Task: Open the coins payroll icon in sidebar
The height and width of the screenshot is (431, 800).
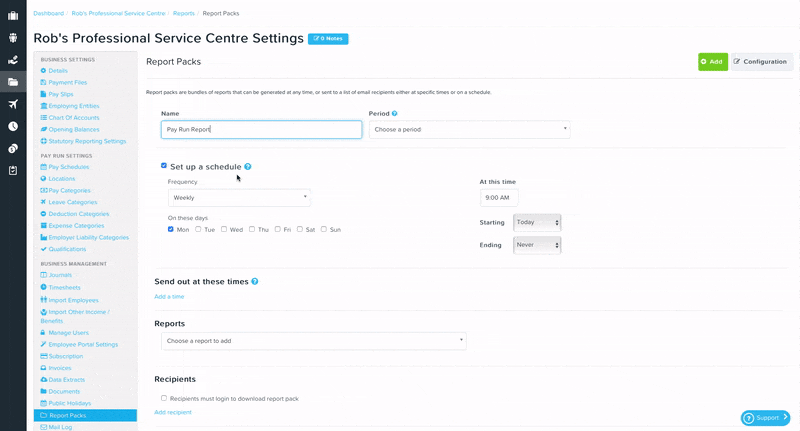Action: [x=13, y=148]
